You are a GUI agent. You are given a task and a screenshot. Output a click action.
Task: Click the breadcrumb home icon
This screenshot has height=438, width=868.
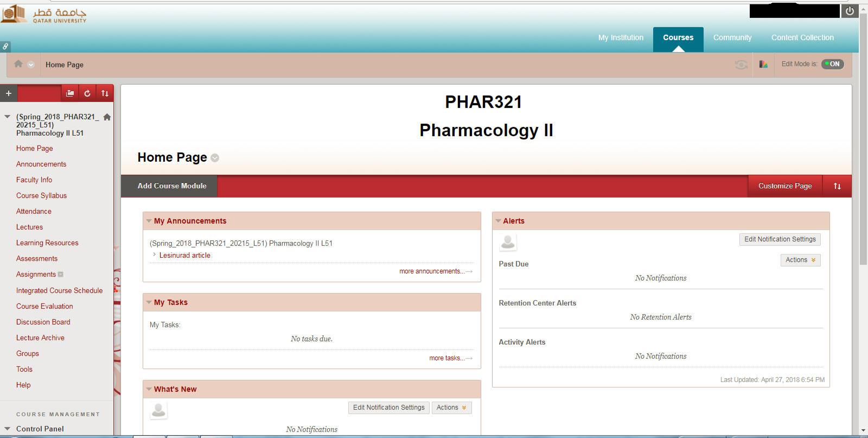tap(18, 64)
